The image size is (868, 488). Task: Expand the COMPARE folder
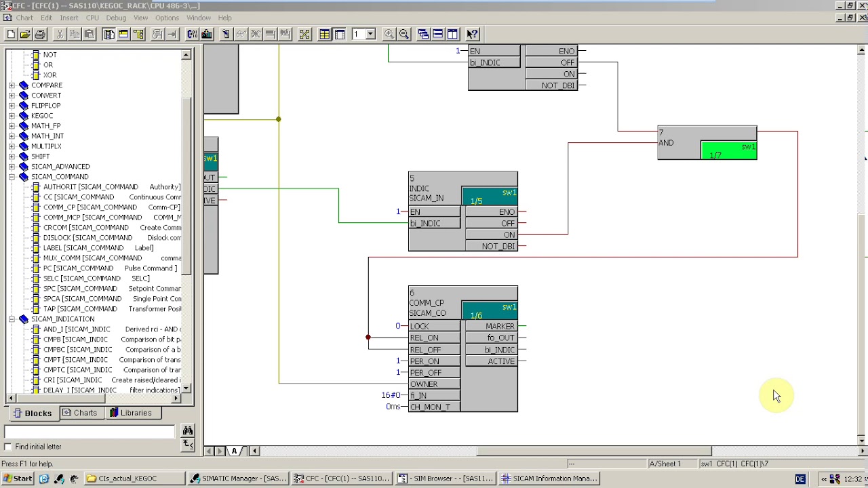(x=12, y=85)
